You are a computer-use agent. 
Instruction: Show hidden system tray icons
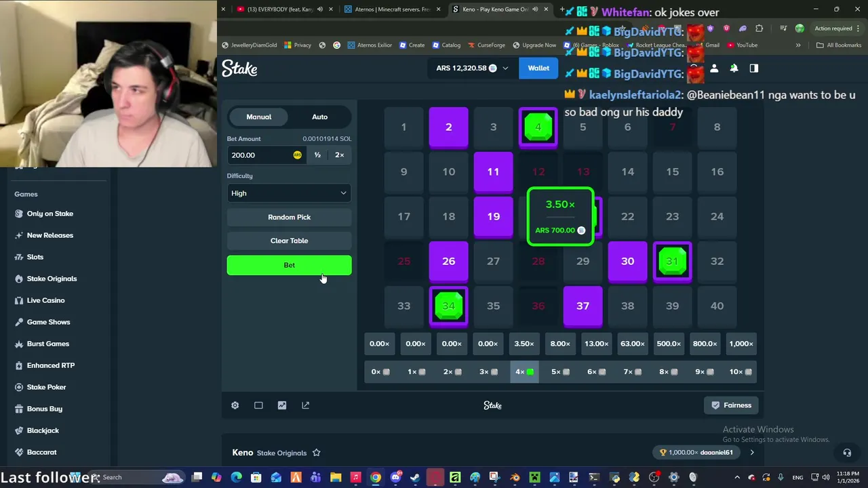pos(737,477)
